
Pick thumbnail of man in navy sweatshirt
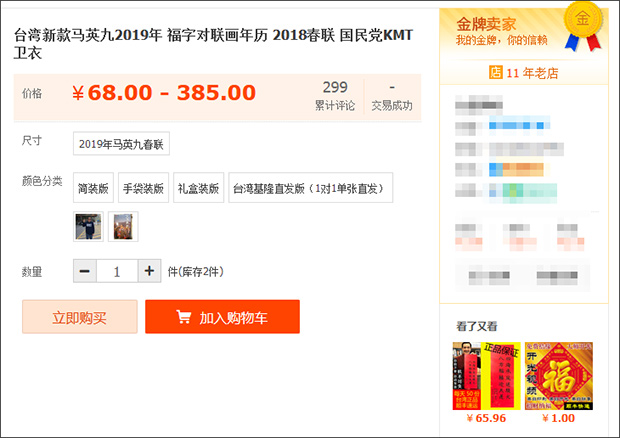pos(88,227)
